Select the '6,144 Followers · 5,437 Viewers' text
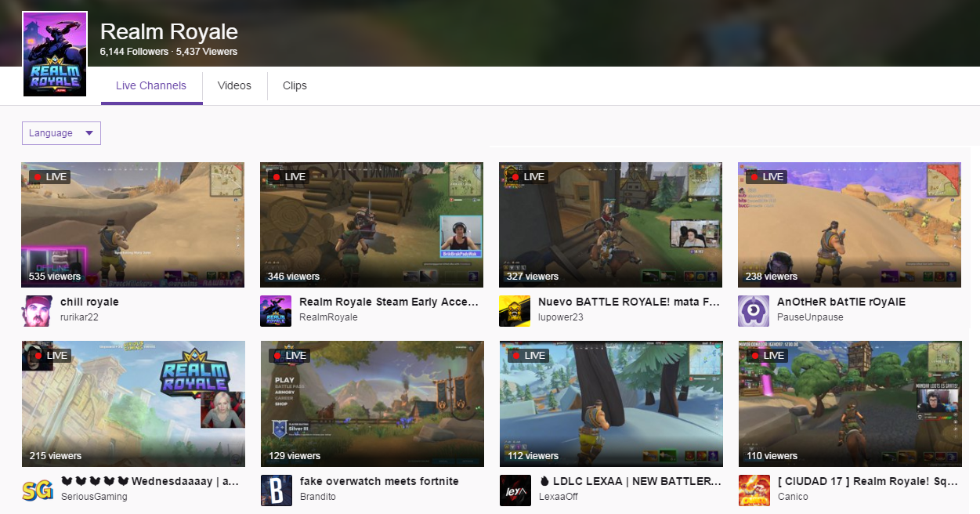The height and width of the screenshot is (514, 980). tap(168, 52)
